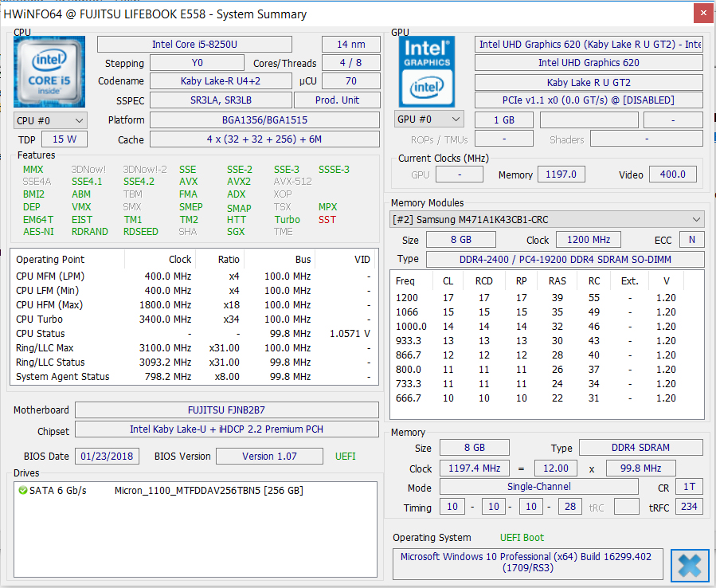Image resolution: width=716 pixels, height=588 pixels.
Task: Click the Codename Kaby Lake-R U4+2 field
Action: coord(221,80)
